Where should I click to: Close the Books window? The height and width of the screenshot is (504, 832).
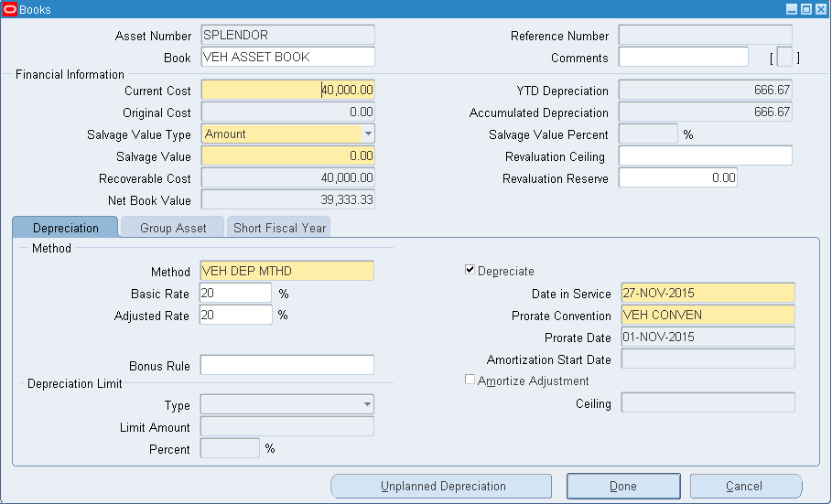coord(821,9)
